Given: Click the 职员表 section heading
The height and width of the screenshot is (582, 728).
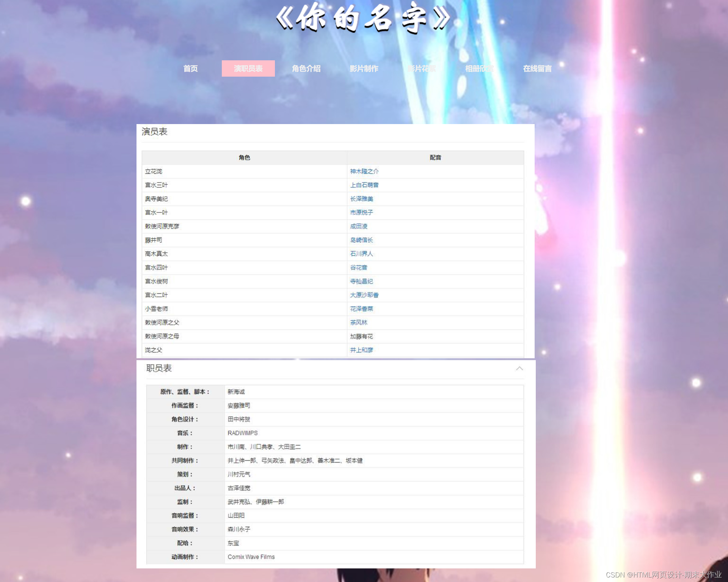Looking at the screenshot, I should 159,368.
